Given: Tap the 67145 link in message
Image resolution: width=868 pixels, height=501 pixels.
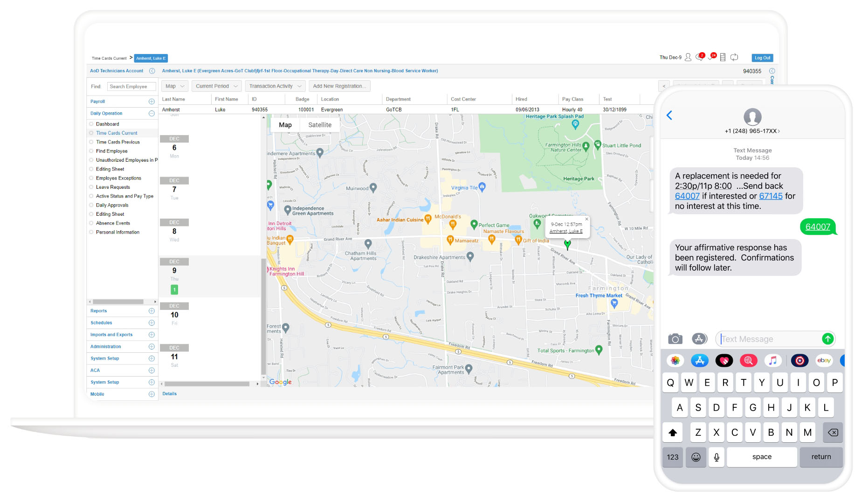Looking at the screenshot, I should (x=771, y=196).
